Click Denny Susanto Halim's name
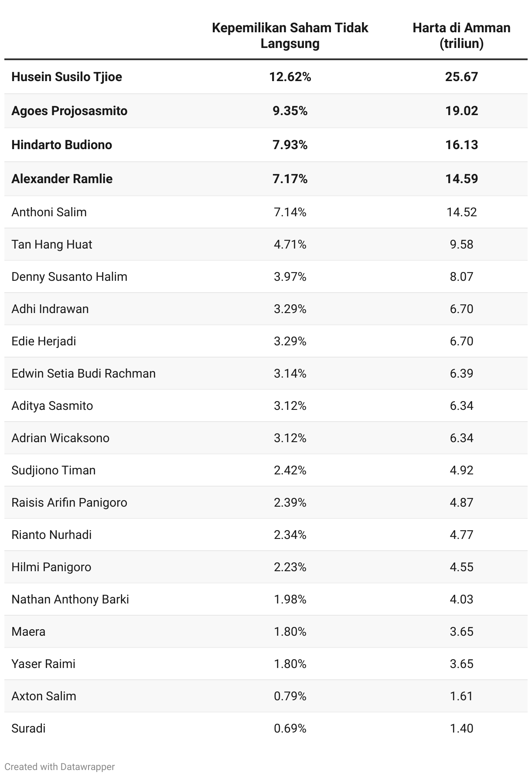 pyautogui.click(x=69, y=276)
